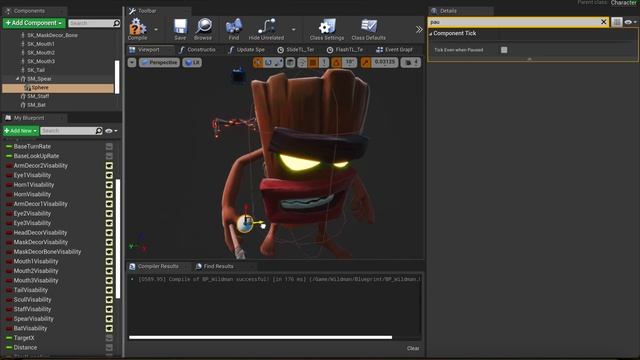The width and height of the screenshot is (640, 360).
Task: Toggle ArmDecor2Visability editable eye
Action: click(109, 166)
